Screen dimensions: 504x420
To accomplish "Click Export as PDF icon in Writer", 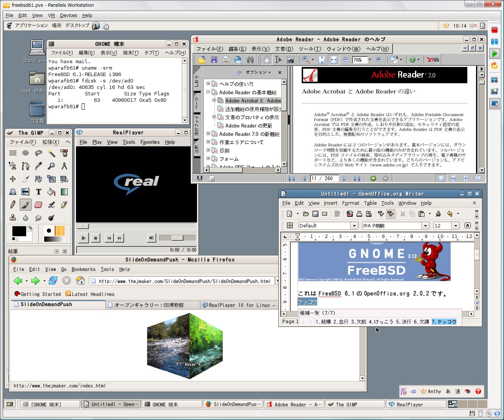I will point(350,214).
